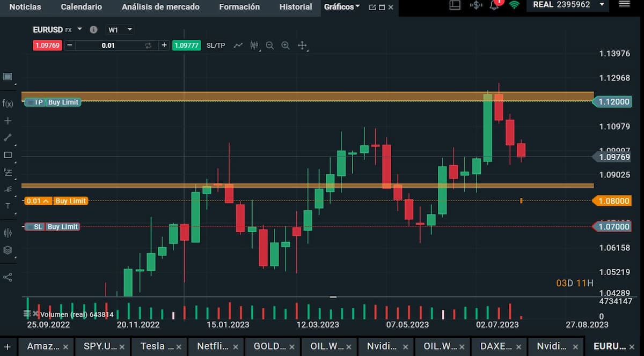
Task: Select the TP Buy Limit line label
Action: pyautogui.click(x=53, y=102)
